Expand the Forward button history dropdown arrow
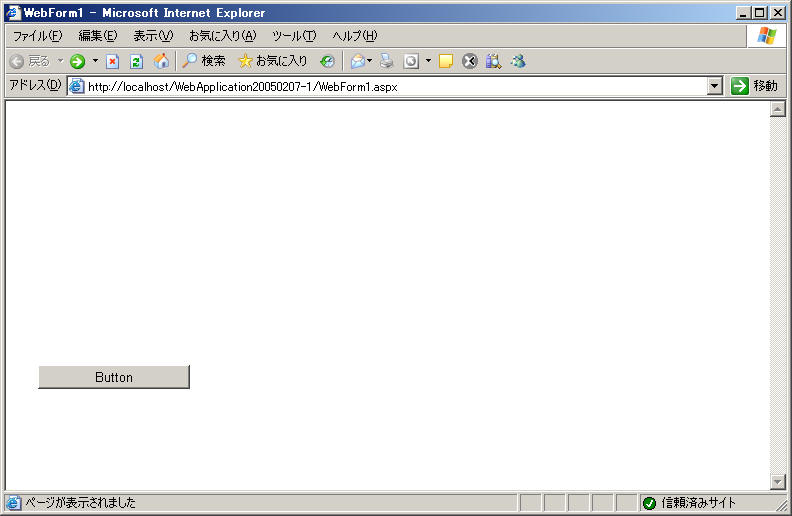792x516 pixels. tap(95, 61)
